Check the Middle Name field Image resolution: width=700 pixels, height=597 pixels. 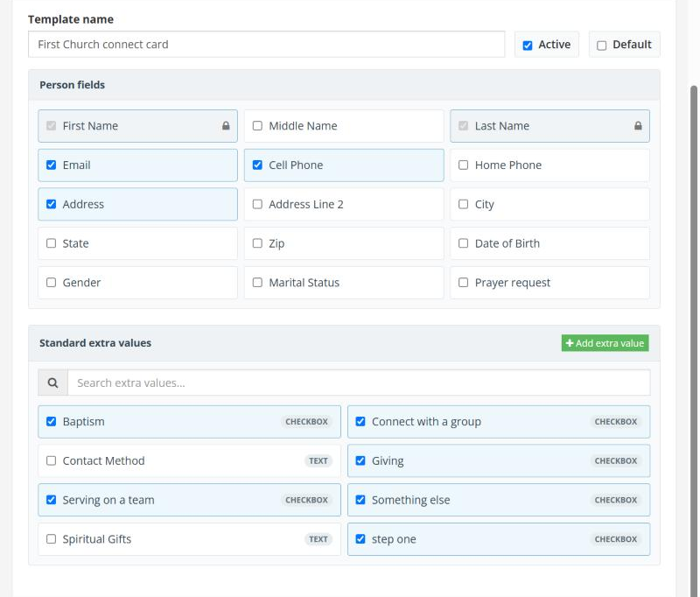[x=257, y=126]
